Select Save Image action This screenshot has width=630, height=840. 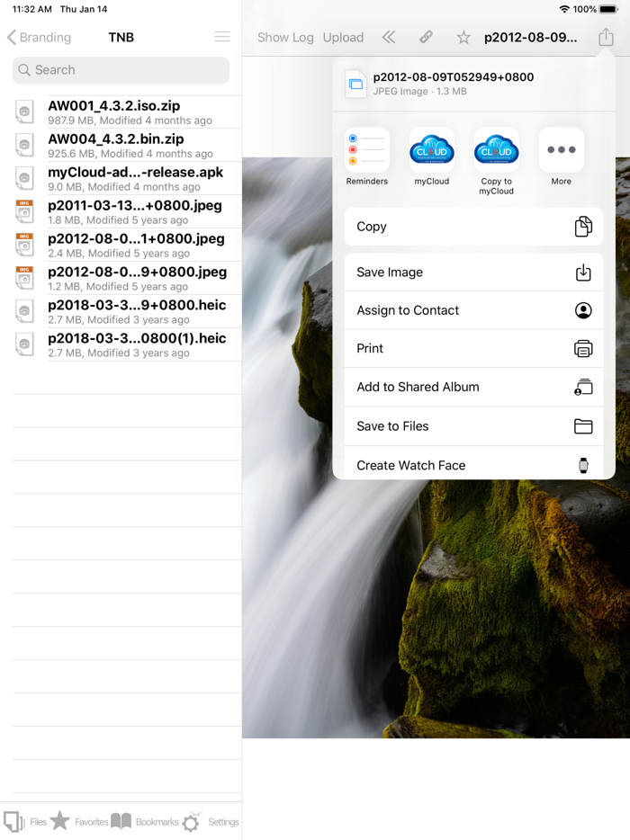pos(474,273)
